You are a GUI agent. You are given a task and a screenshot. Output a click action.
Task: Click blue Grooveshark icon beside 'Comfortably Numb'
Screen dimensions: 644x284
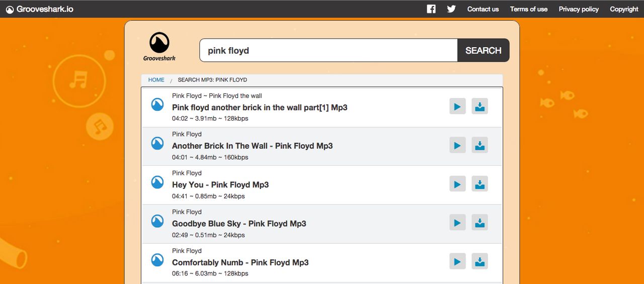pyautogui.click(x=157, y=260)
